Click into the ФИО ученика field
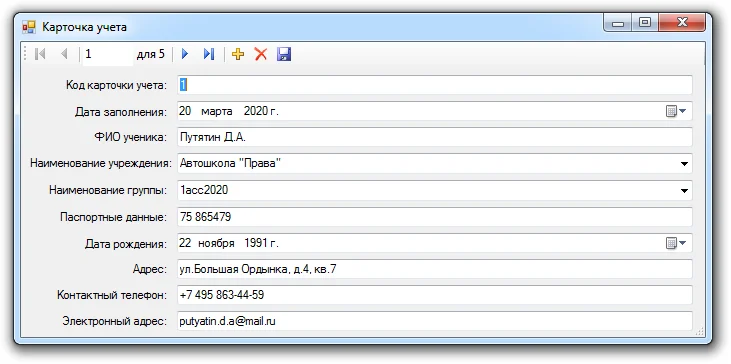 tap(435, 137)
